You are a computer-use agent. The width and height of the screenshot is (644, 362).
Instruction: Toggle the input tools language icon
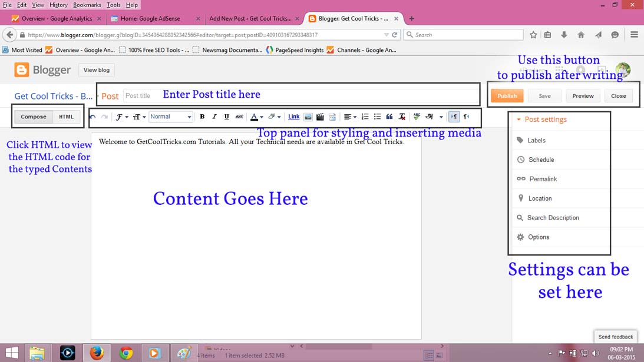click(x=429, y=117)
